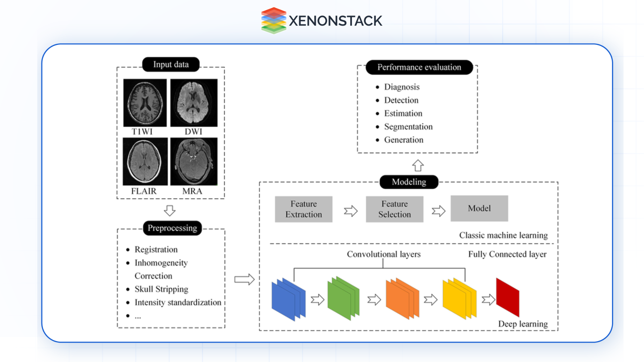Click the Feature Selection block icon
Screen dimensions: 644x362
[x=395, y=211]
